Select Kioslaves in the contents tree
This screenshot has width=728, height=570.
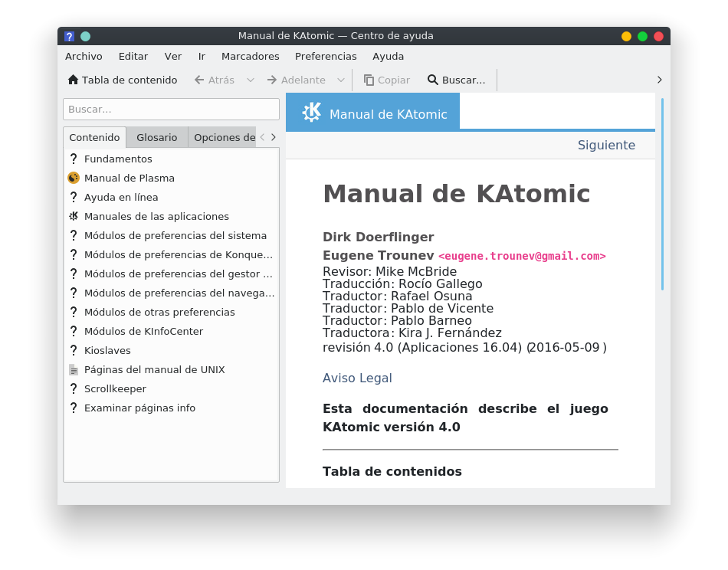tap(108, 350)
